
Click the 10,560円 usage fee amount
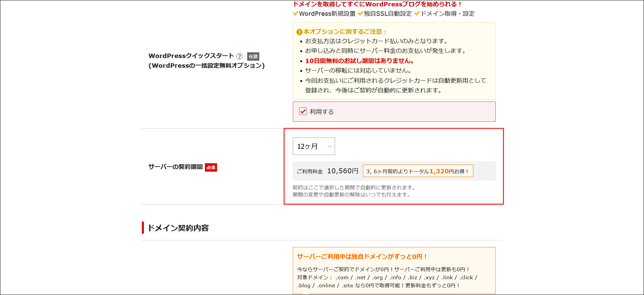342,171
